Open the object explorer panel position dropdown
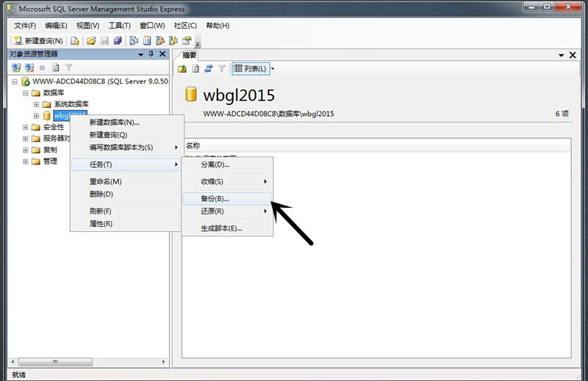The width and height of the screenshot is (588, 381). coord(140,55)
